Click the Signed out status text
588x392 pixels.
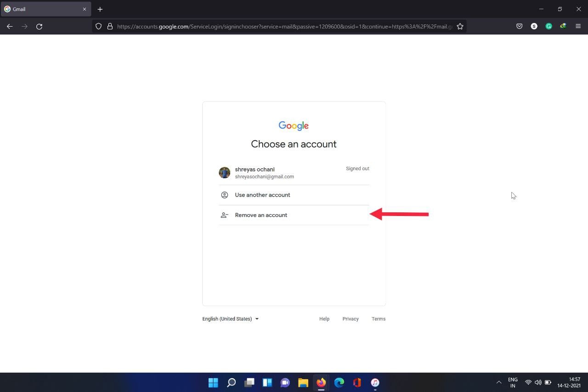click(357, 169)
